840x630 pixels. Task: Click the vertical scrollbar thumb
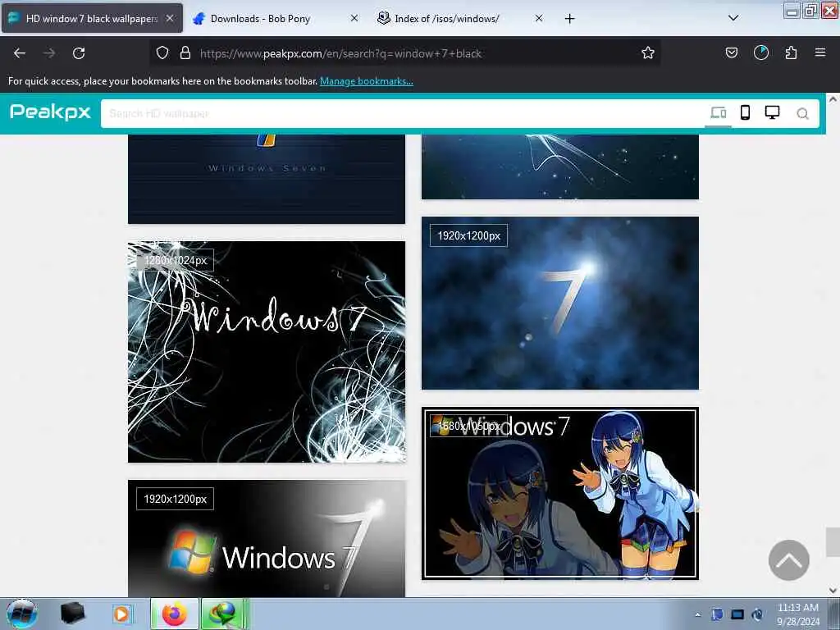pos(833,541)
